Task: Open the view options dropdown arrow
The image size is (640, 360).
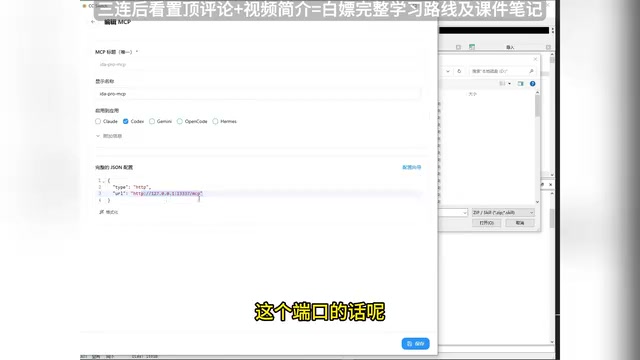Action: pos(509,84)
